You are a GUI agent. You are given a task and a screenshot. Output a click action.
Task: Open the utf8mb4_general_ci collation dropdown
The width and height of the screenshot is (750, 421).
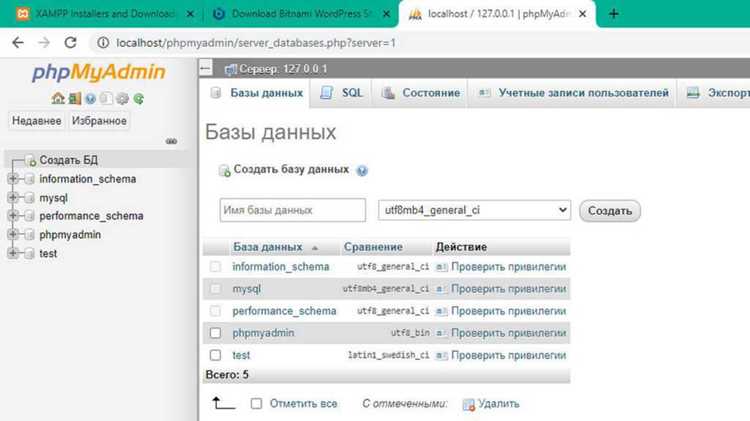[474, 210]
